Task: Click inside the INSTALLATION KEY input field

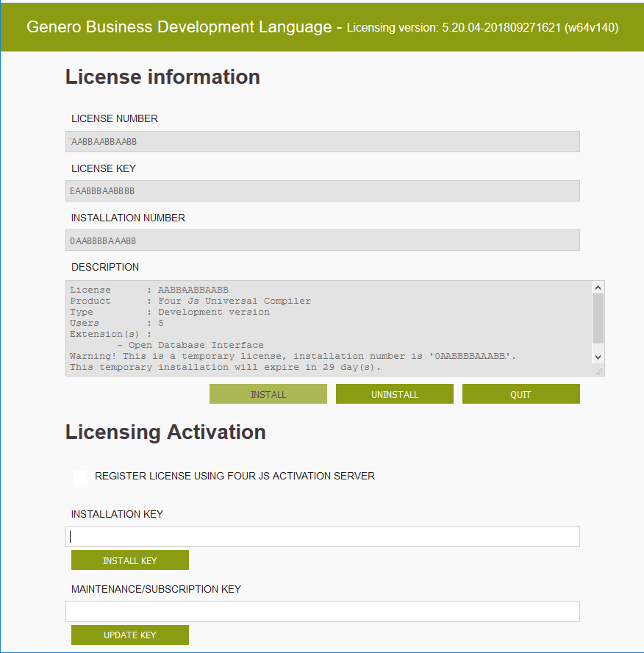Action: click(322, 536)
